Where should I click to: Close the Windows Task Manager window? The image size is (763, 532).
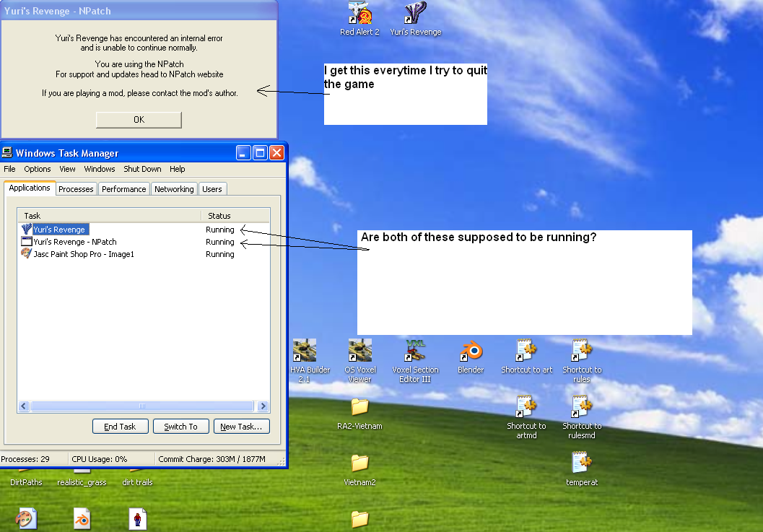point(277,153)
